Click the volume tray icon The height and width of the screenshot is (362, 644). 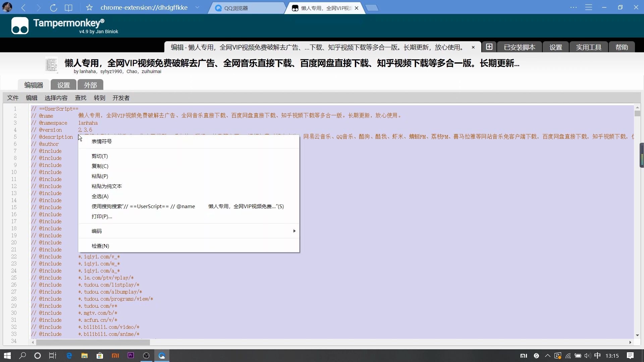click(x=587, y=356)
